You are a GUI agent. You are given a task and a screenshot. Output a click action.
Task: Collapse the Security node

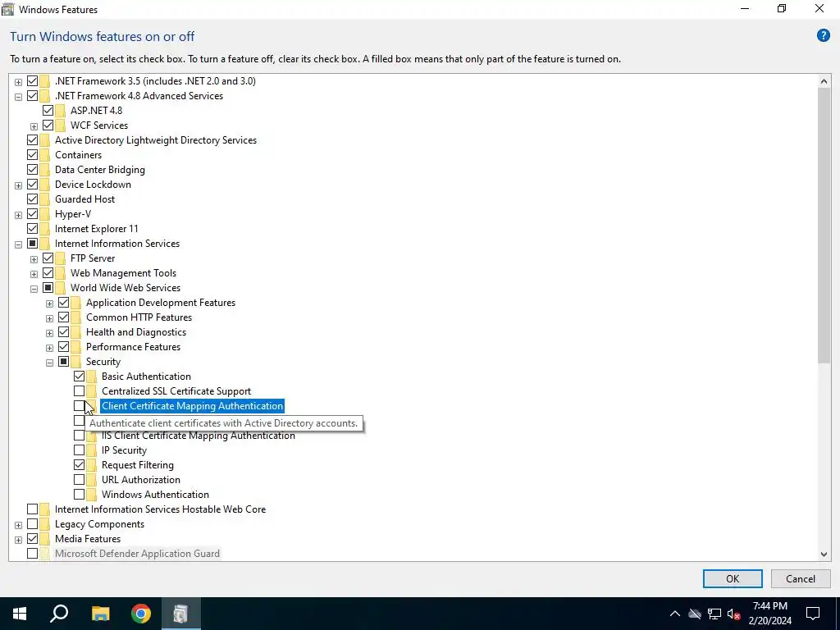tap(49, 363)
